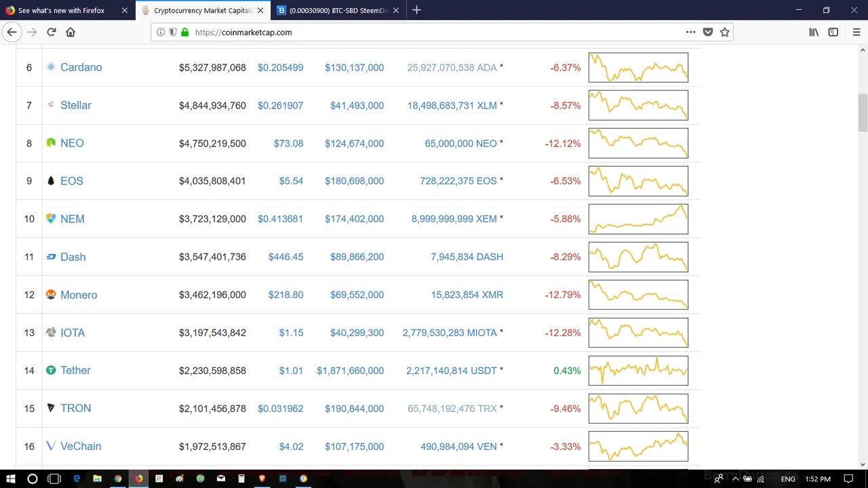
Task: Click Dash price $446.45
Action: pyautogui.click(x=285, y=258)
